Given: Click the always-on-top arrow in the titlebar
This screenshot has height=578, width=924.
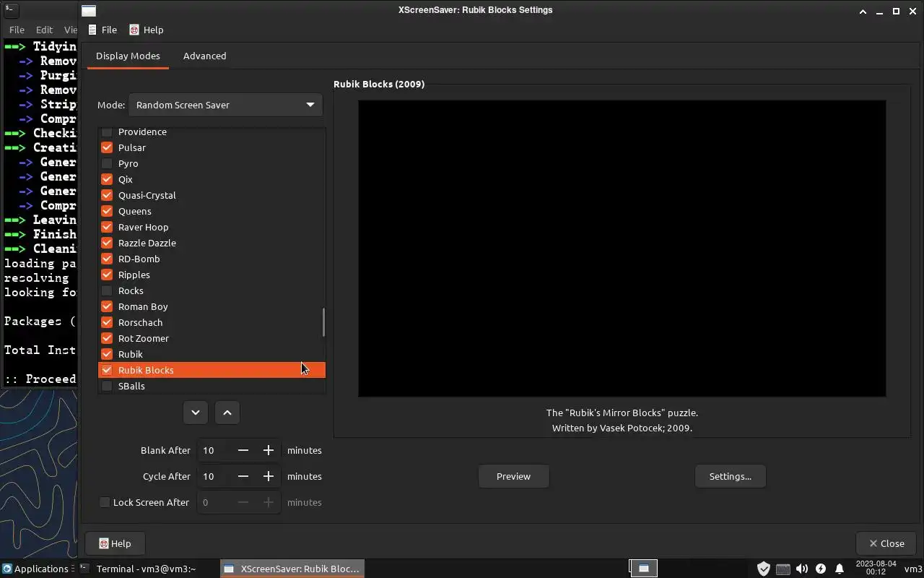Looking at the screenshot, I should (863, 11).
